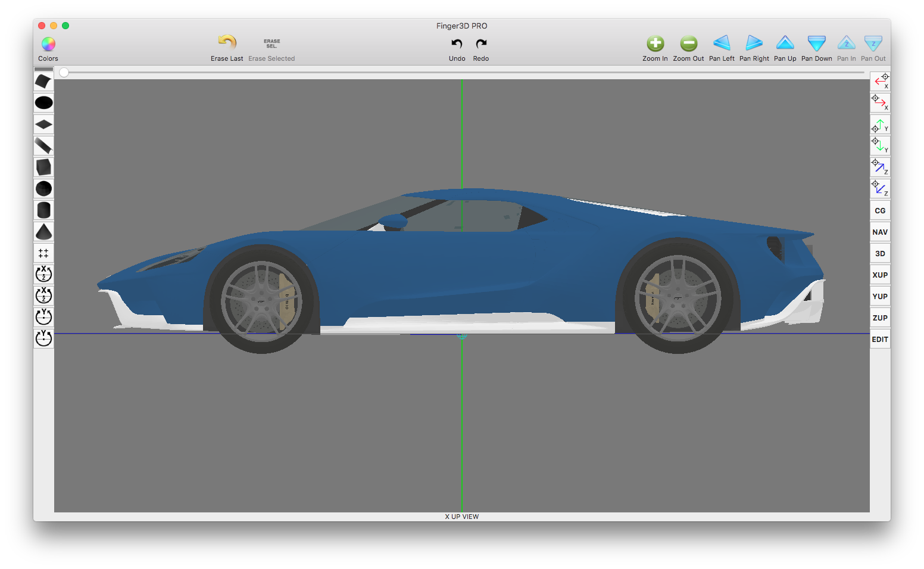Click the first Y rotate icon
This screenshot has height=569, width=924.
(x=43, y=317)
